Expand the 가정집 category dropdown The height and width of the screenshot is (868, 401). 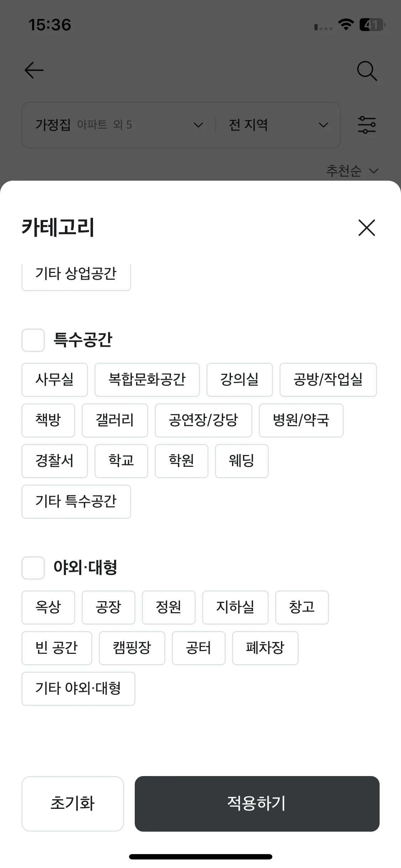(x=119, y=125)
